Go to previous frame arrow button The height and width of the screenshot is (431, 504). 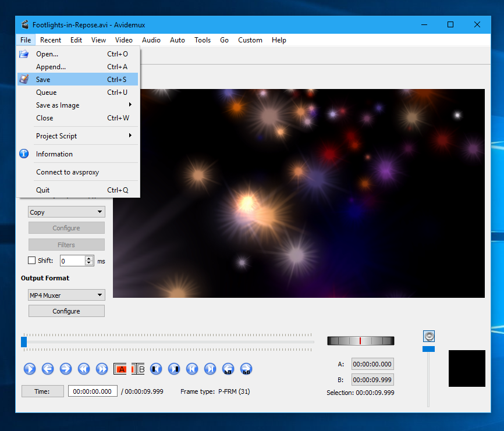(x=48, y=369)
